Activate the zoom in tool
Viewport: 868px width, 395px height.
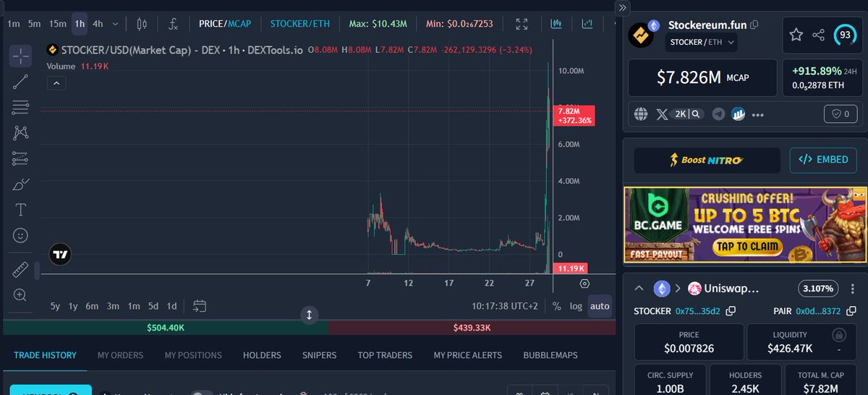pos(20,295)
